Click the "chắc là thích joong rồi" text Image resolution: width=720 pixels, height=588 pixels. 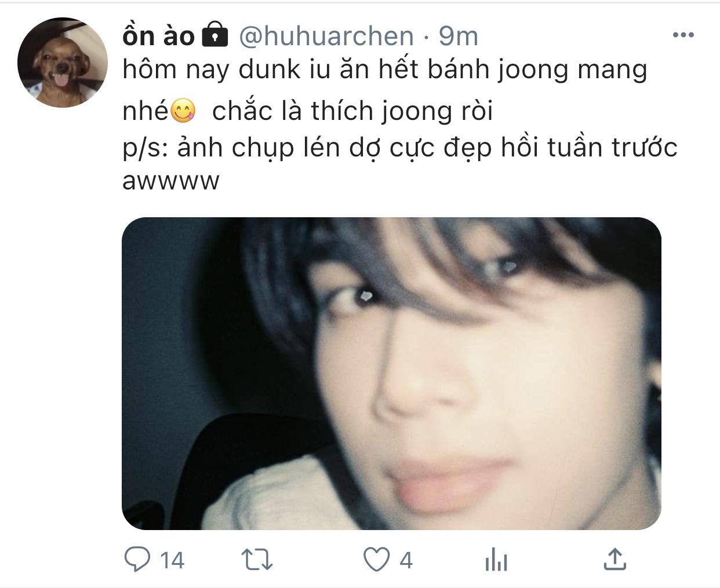(x=352, y=110)
